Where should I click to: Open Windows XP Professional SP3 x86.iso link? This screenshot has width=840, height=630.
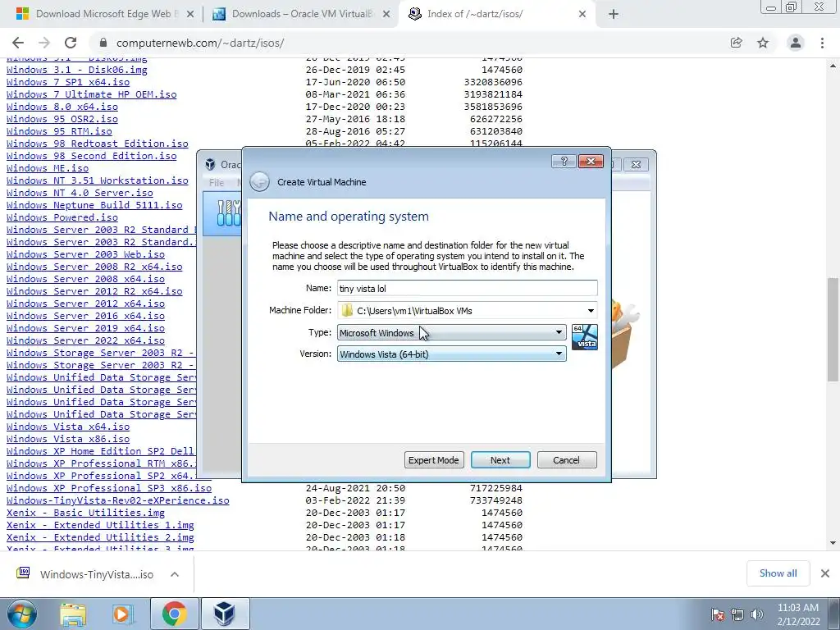tap(109, 488)
